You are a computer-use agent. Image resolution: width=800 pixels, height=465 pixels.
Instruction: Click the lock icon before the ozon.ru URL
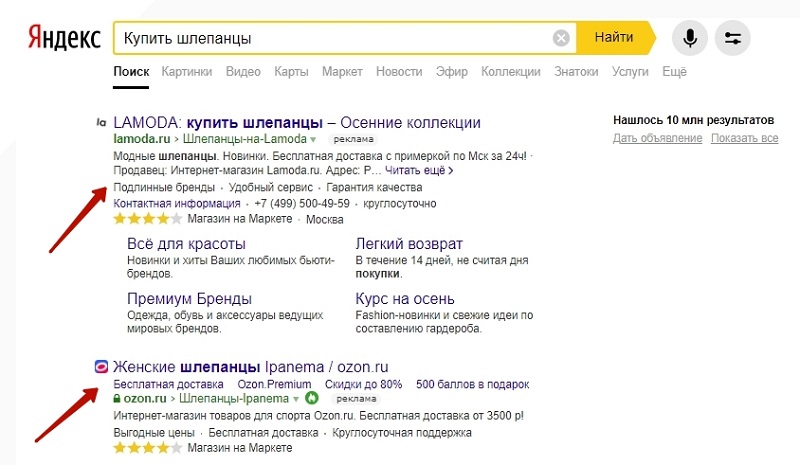coord(117,399)
